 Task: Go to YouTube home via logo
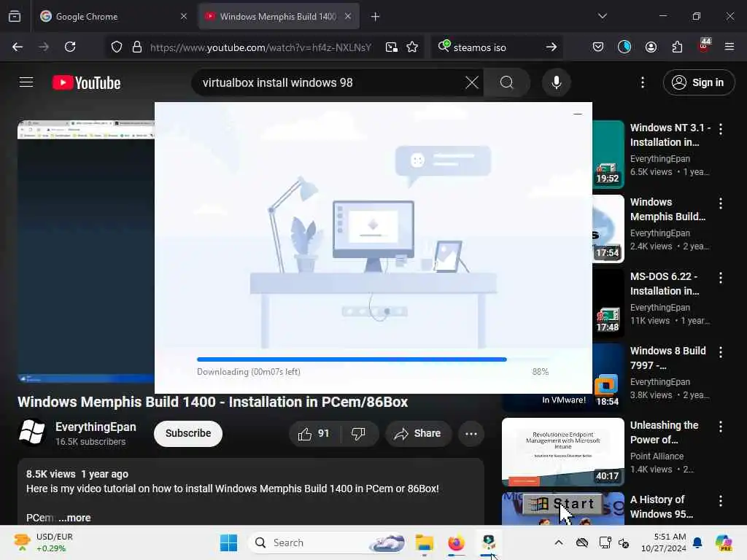(x=86, y=83)
